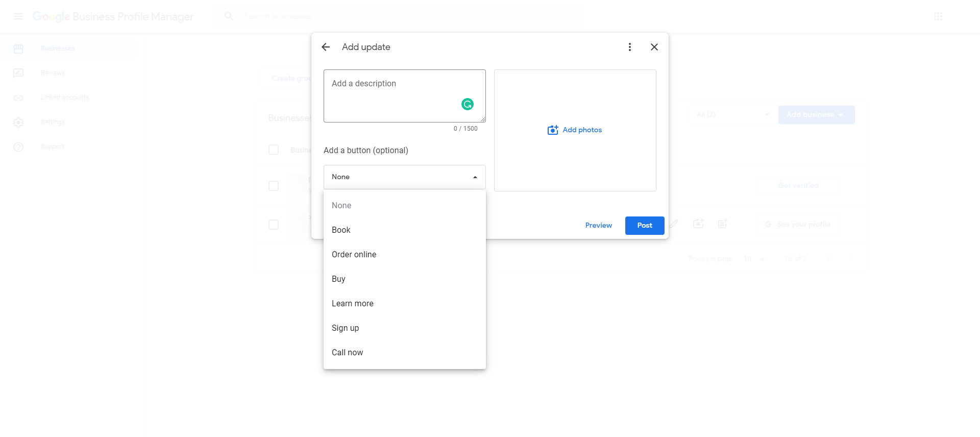Click the See your profile link

[x=798, y=224]
